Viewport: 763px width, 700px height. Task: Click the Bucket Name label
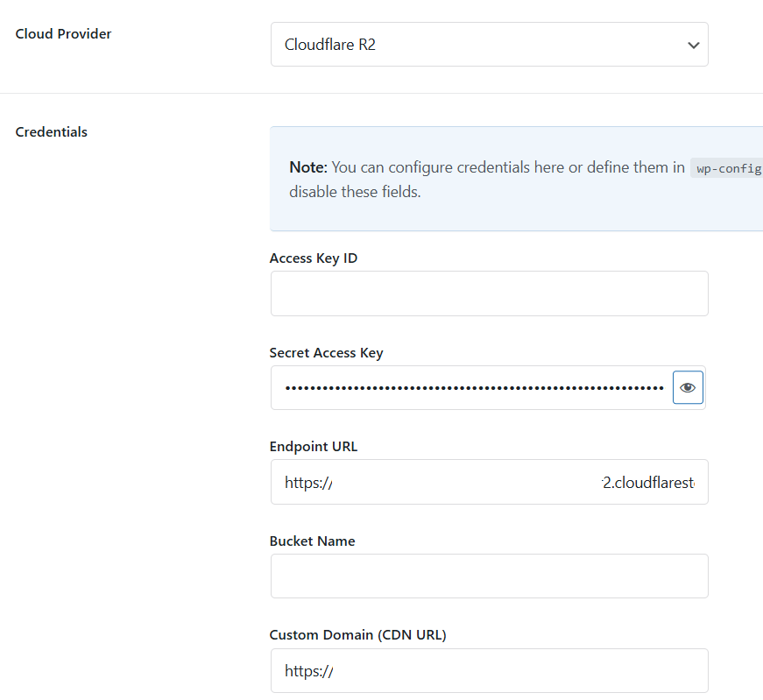(312, 541)
